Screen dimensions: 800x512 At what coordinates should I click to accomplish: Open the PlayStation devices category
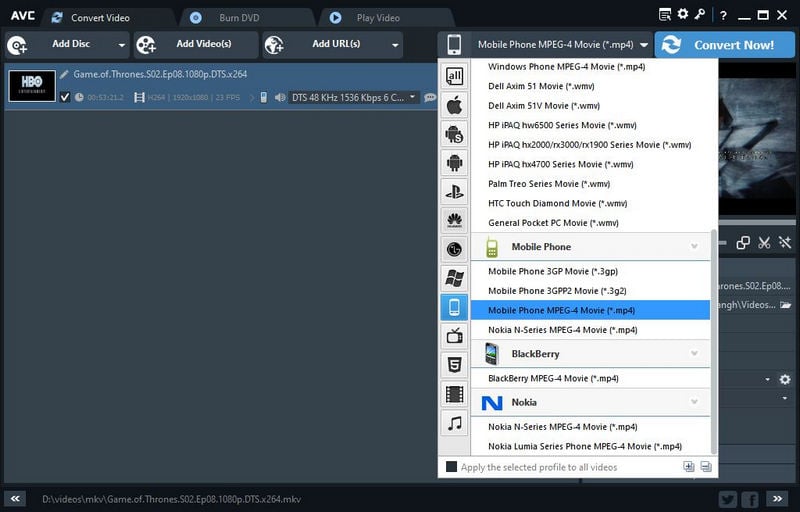[454, 192]
